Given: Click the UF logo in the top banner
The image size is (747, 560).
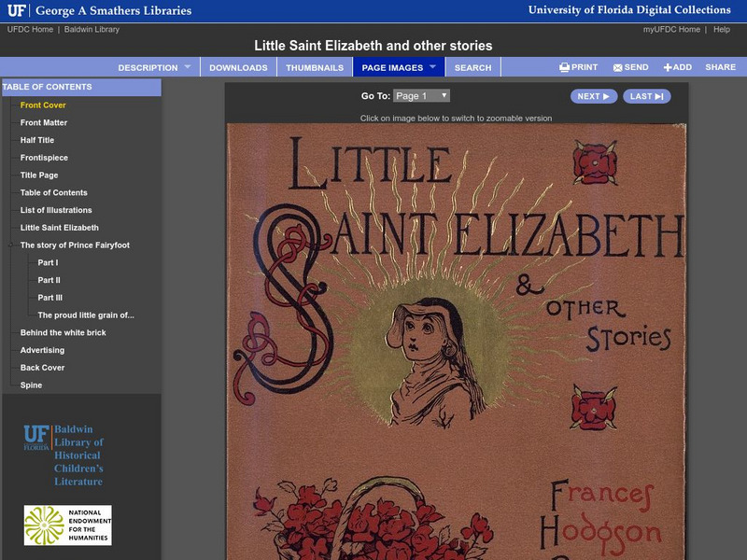Looking at the screenshot, I should pyautogui.click(x=17, y=10).
